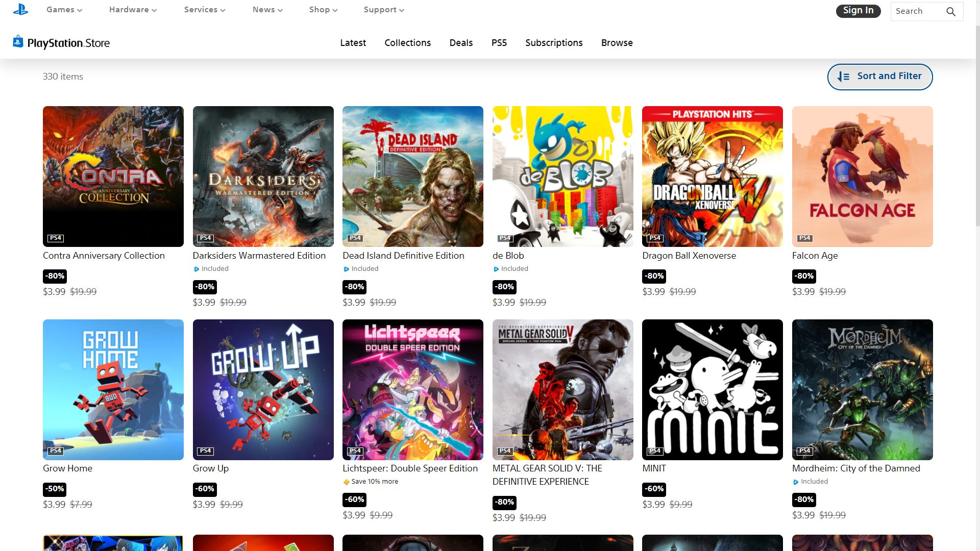Viewport: 980px width, 551px height.
Task: Click into the Search input field
Action: (916, 11)
